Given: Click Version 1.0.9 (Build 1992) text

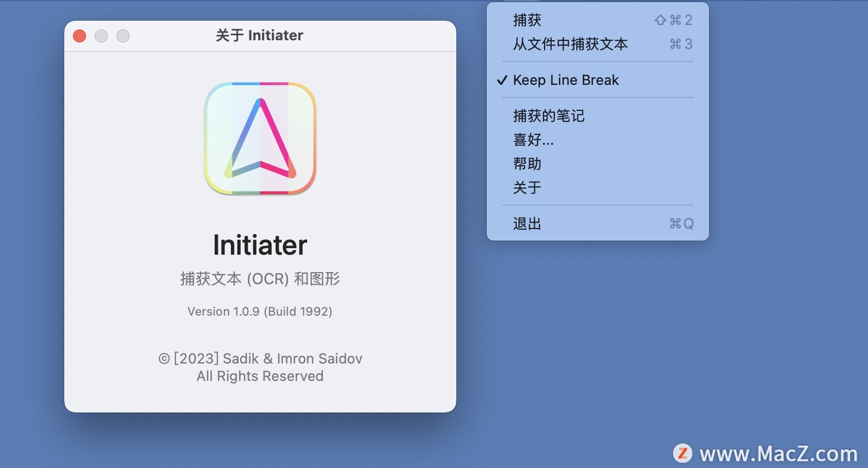Looking at the screenshot, I should click(260, 311).
